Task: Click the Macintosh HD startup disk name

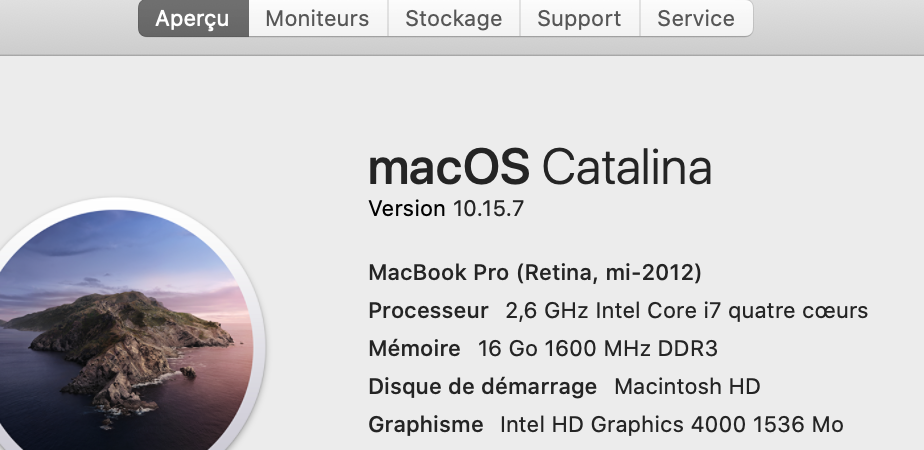Action: pos(687,387)
